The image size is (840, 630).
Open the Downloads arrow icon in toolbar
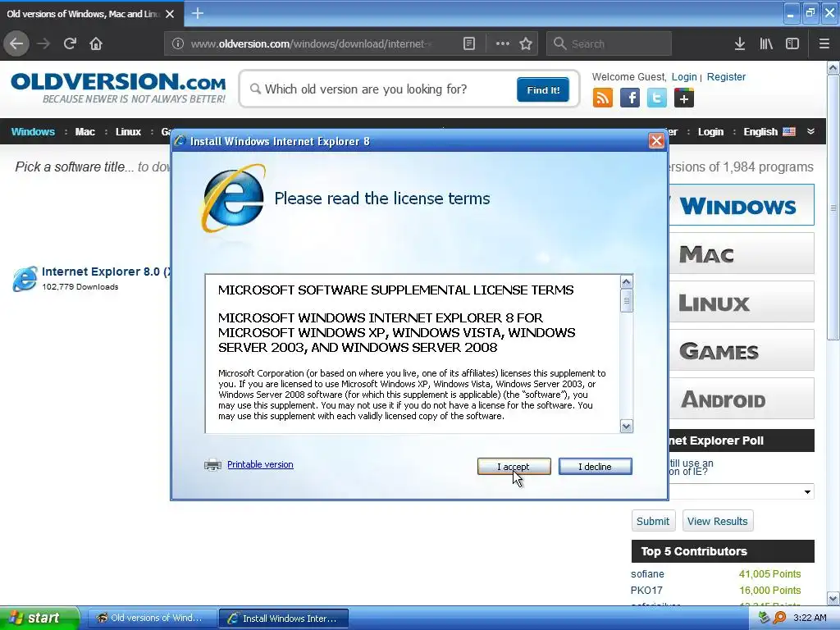740,43
